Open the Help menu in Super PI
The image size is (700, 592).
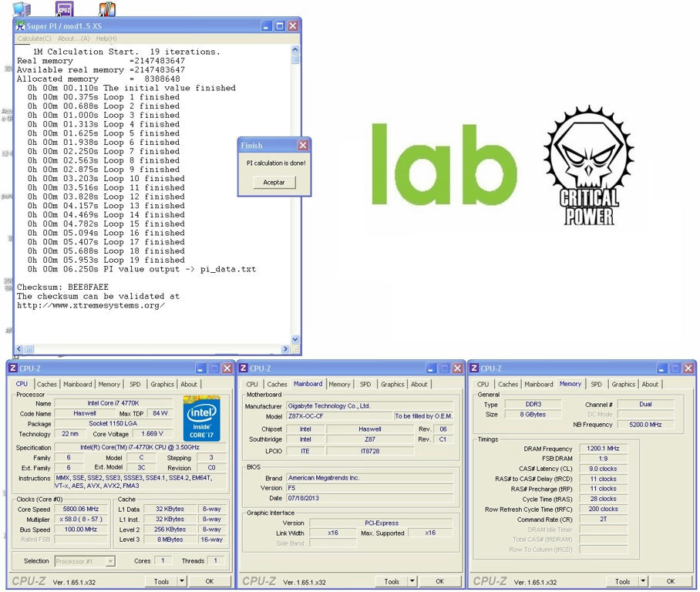[106, 39]
